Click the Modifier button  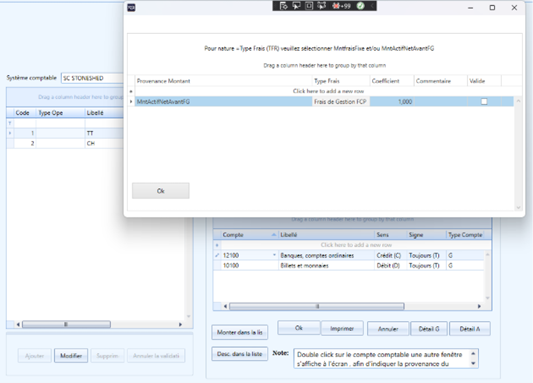point(71,355)
